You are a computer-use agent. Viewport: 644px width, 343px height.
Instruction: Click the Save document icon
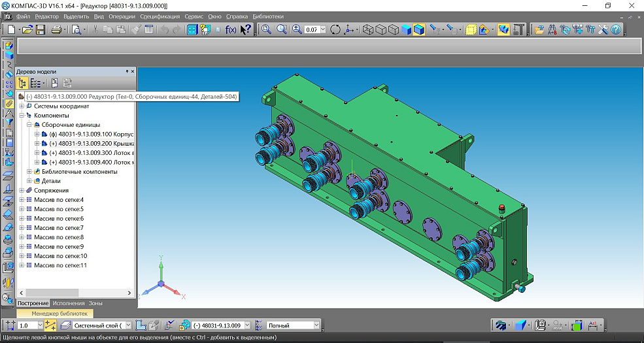40,29
